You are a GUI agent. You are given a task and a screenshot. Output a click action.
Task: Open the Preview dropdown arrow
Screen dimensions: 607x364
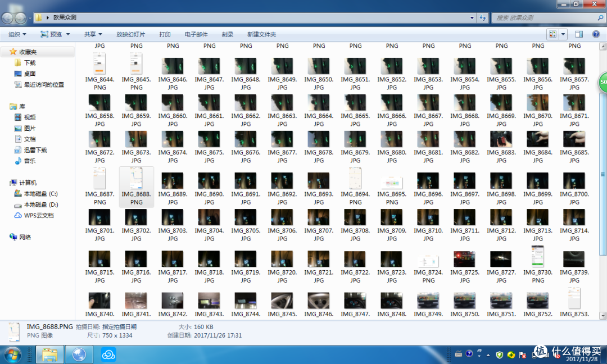(x=68, y=34)
